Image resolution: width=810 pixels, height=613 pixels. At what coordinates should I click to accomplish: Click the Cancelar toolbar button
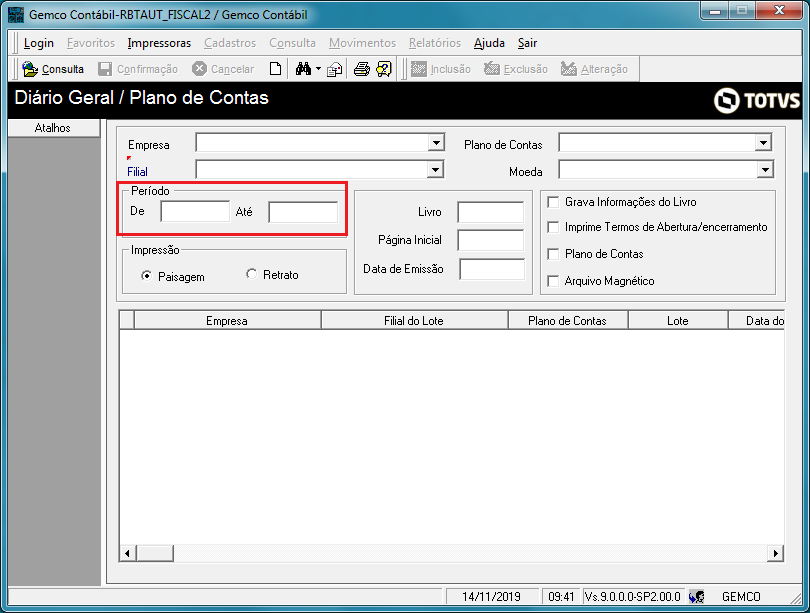(x=223, y=69)
